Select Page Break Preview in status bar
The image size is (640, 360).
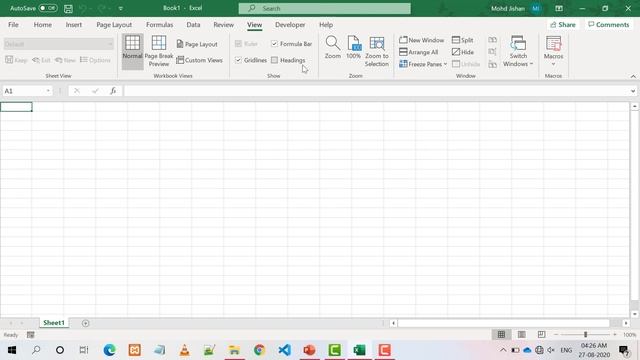[x=541, y=335]
